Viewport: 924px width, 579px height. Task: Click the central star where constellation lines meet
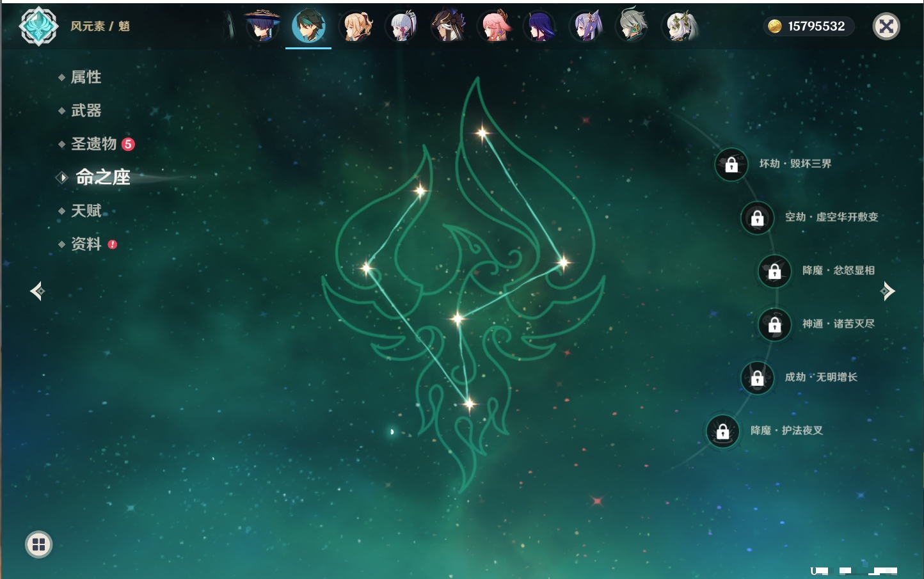(457, 318)
